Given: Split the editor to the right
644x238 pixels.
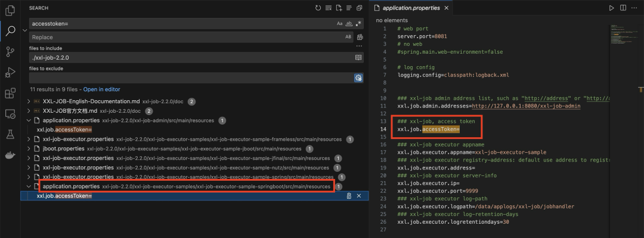Looking at the screenshot, I should pyautogui.click(x=623, y=8).
